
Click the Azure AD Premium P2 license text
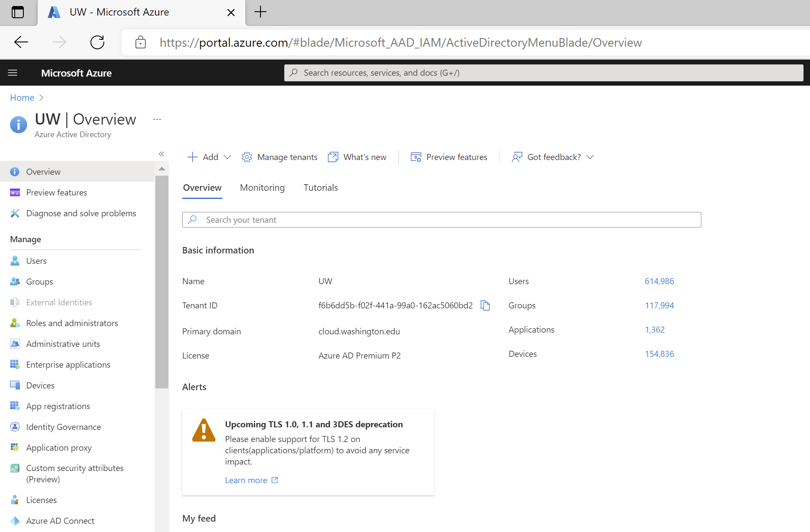click(x=360, y=356)
